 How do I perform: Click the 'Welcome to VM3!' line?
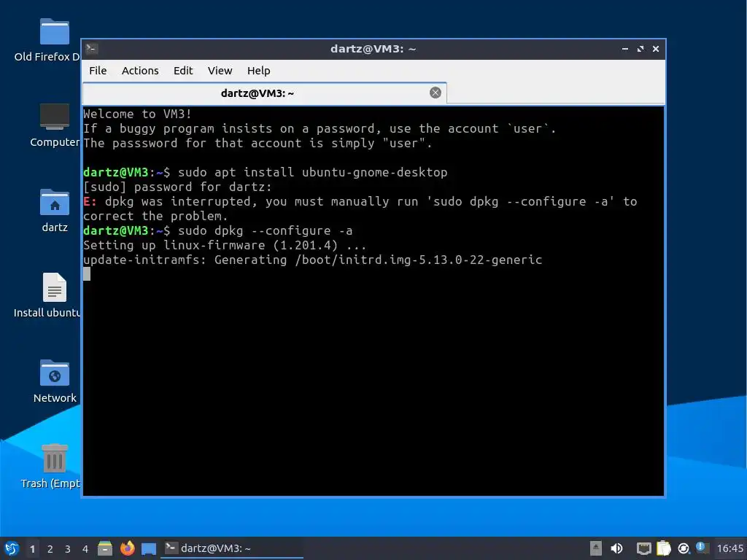coord(137,114)
